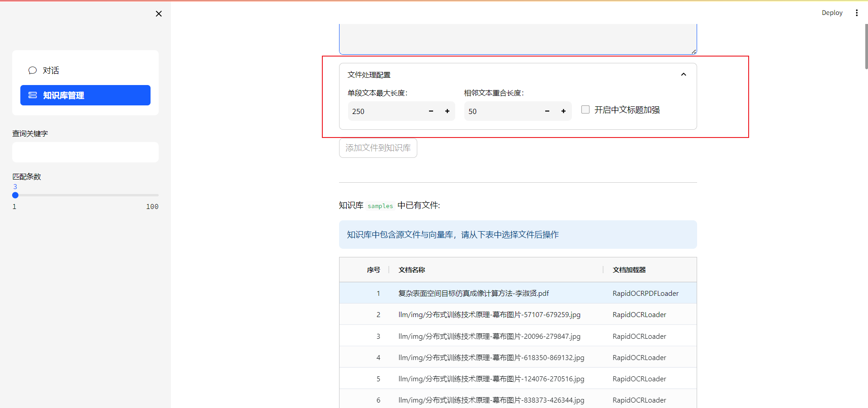Click the text area resize handle
This screenshot has width=868, height=408.
click(x=694, y=52)
